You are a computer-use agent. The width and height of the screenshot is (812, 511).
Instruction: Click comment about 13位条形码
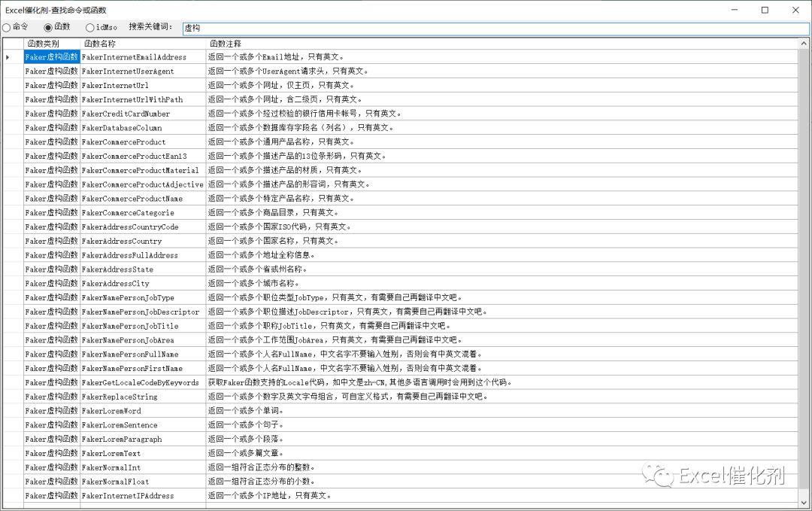[501, 156]
